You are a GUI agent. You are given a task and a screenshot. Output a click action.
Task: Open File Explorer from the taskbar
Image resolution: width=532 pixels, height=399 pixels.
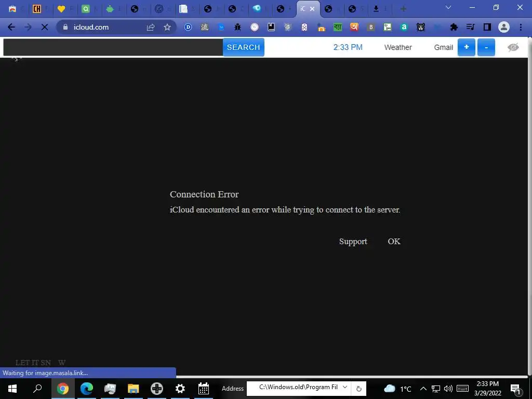134,389
